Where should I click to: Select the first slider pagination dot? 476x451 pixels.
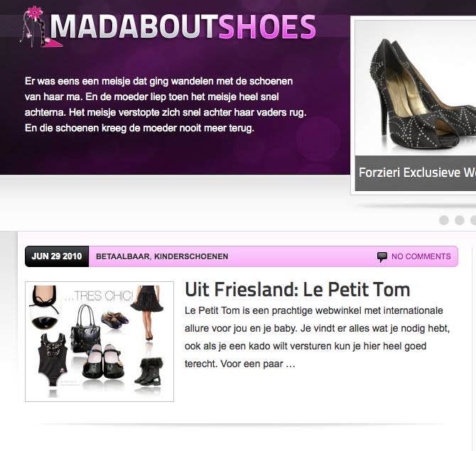click(x=444, y=220)
